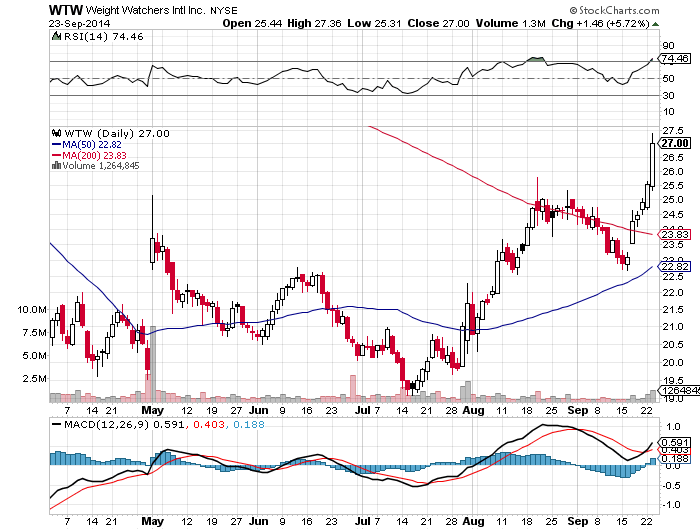Screen dimensions: 700x530
Task: Click the RSI(14) indicator icon
Action: (56, 36)
